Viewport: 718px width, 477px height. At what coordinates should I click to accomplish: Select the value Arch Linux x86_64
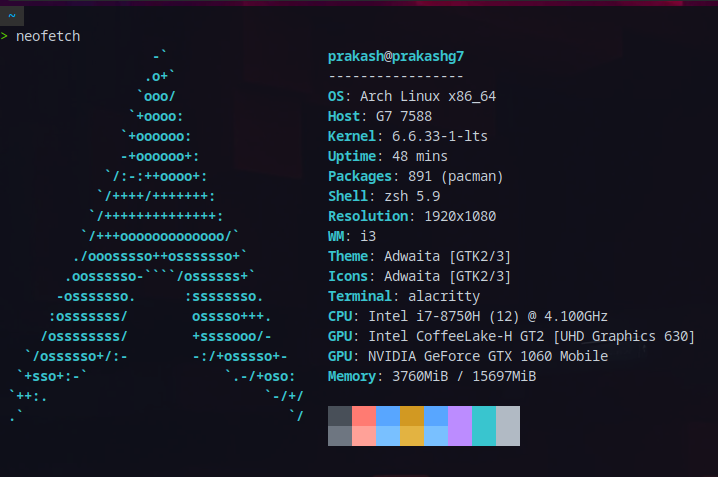click(x=428, y=97)
